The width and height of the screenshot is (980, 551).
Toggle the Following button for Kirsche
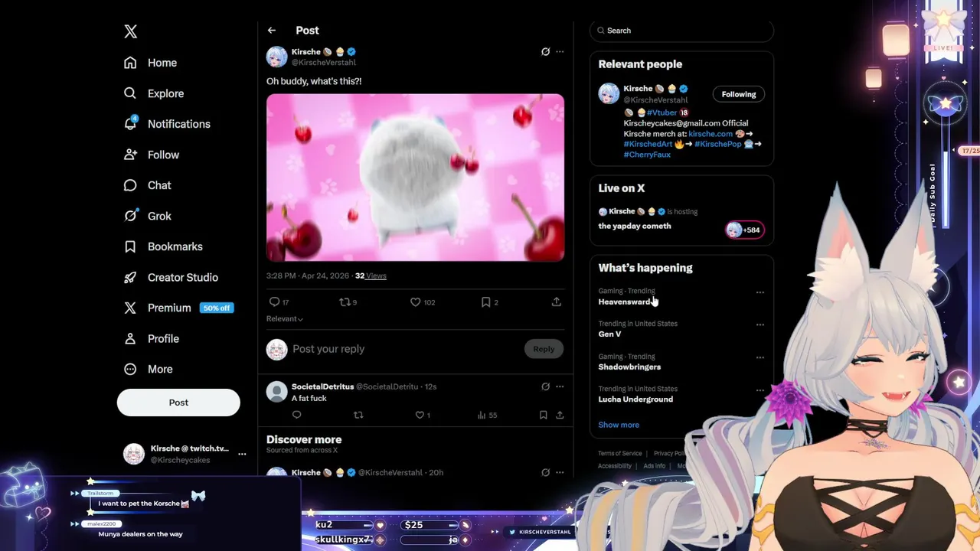739,94
